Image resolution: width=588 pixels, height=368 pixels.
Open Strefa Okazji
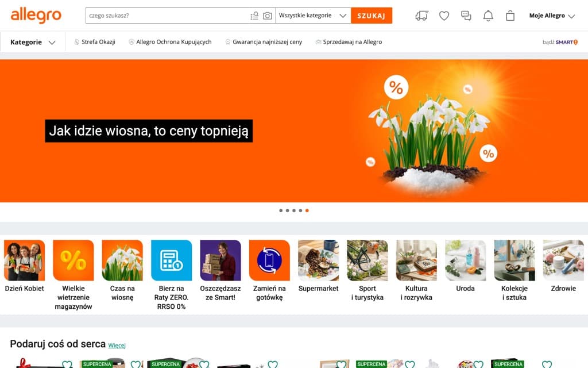(x=94, y=41)
